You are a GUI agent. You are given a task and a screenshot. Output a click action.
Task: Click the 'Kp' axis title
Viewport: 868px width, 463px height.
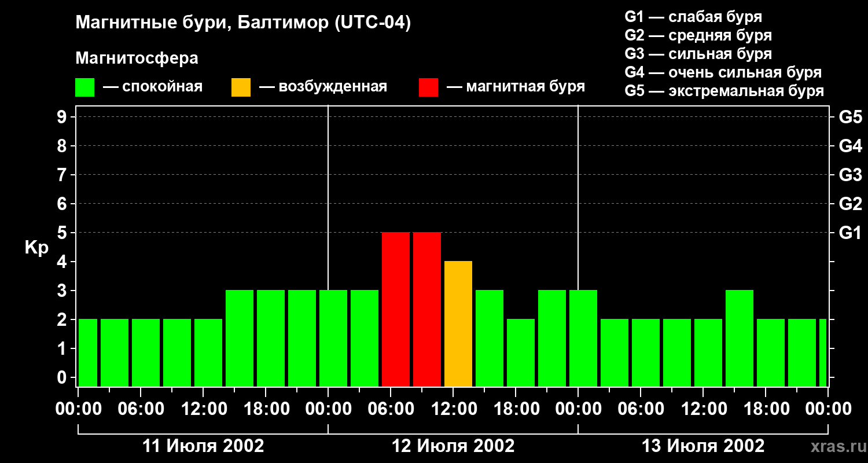[36, 248]
